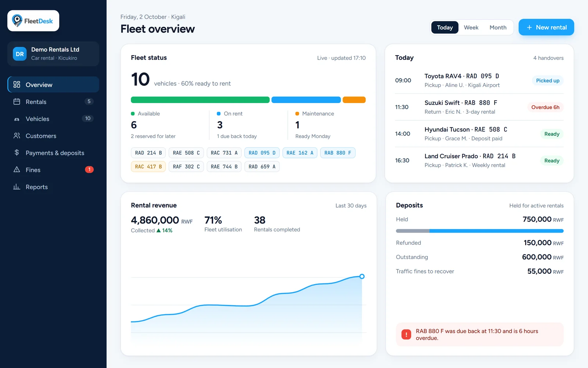Screen dimensions: 588x368
Task: Click the blue On rent bar segment
Action: click(x=306, y=100)
